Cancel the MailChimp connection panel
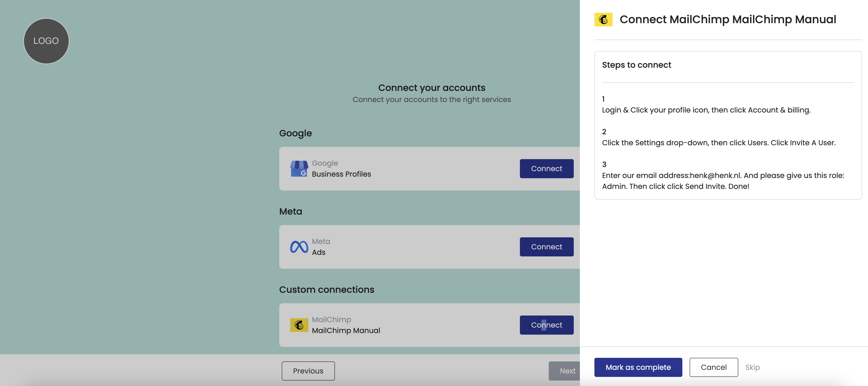The image size is (868, 386). point(714,367)
